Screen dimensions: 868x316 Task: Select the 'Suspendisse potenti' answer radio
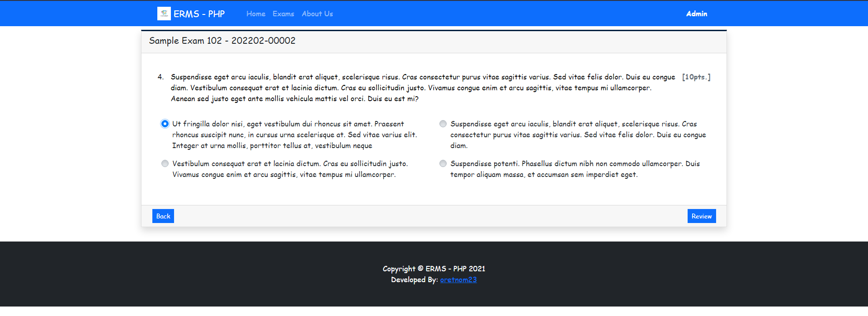click(x=443, y=163)
